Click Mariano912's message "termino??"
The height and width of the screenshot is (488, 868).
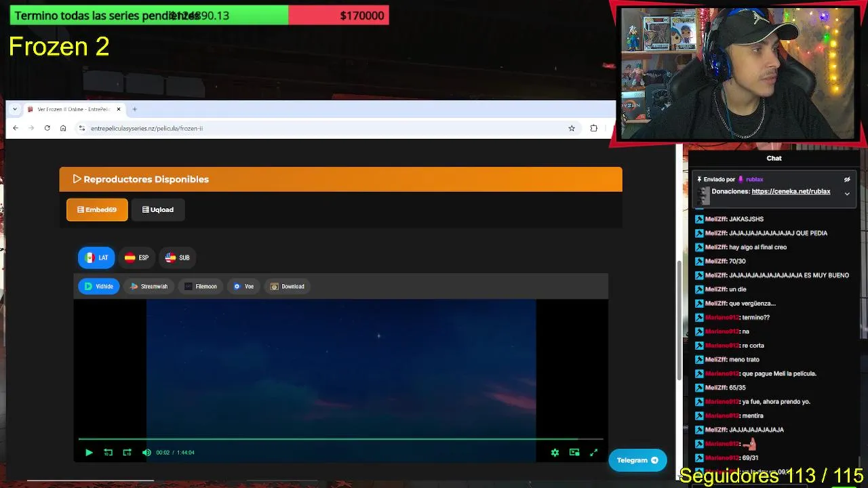[756, 317]
